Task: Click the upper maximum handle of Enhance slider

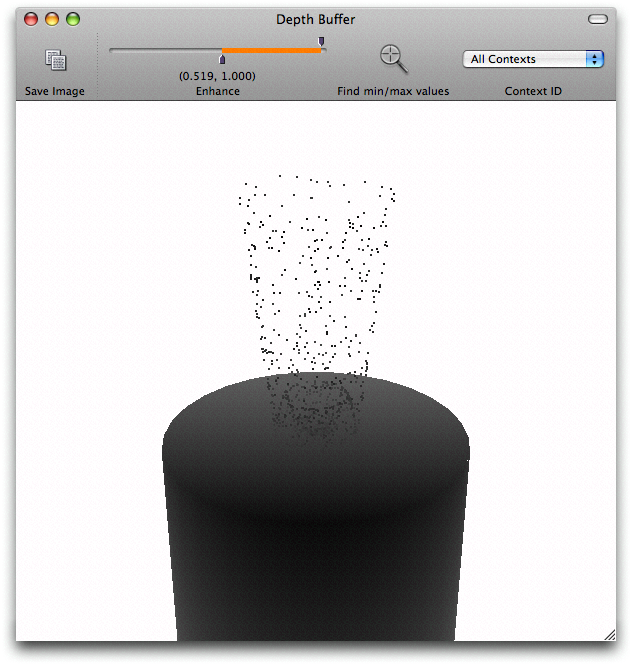Action: pyautogui.click(x=321, y=41)
